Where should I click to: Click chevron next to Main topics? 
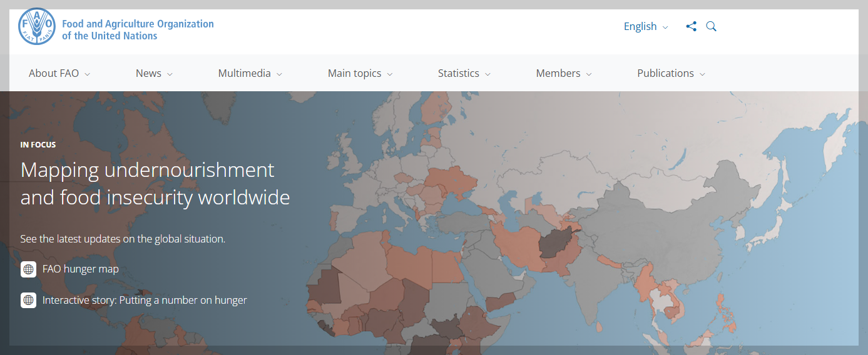(389, 74)
